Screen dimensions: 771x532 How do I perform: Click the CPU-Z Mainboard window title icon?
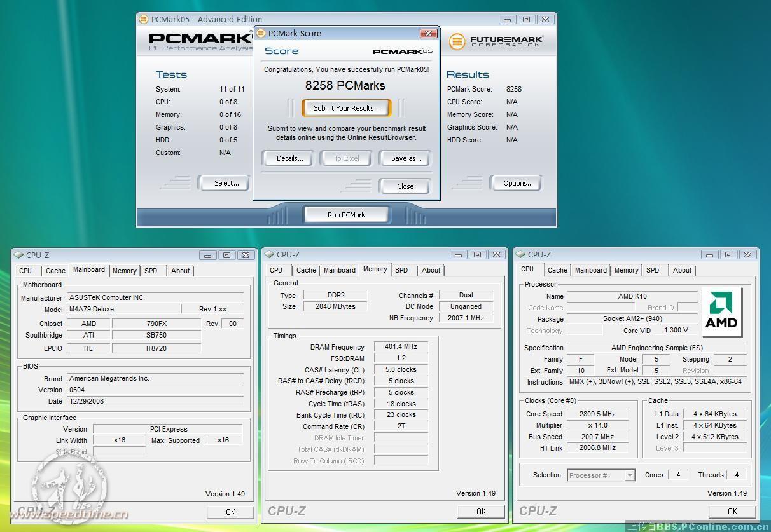tap(18, 255)
